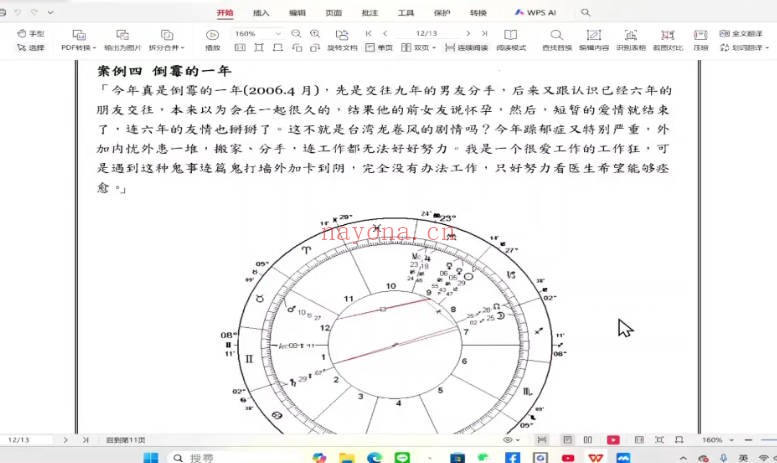The width and height of the screenshot is (777, 463).
Task: Open the eye protection mode dropdown
Action: pyautogui.click(x=511, y=440)
